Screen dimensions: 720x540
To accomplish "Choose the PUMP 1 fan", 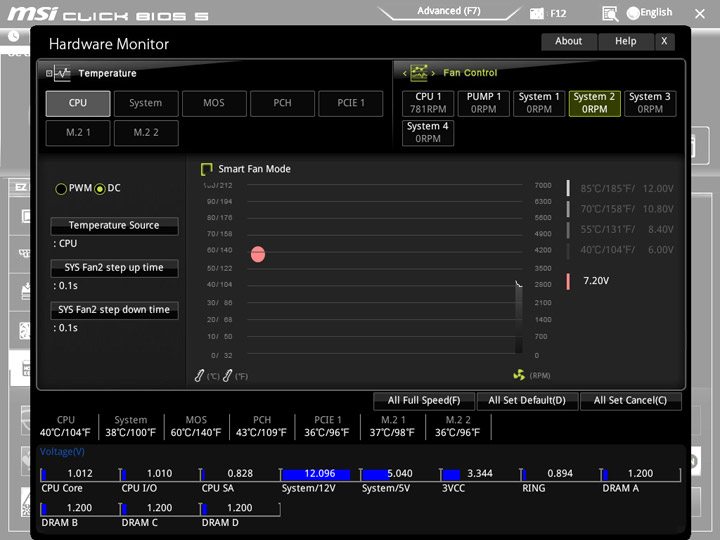I will click(x=484, y=103).
